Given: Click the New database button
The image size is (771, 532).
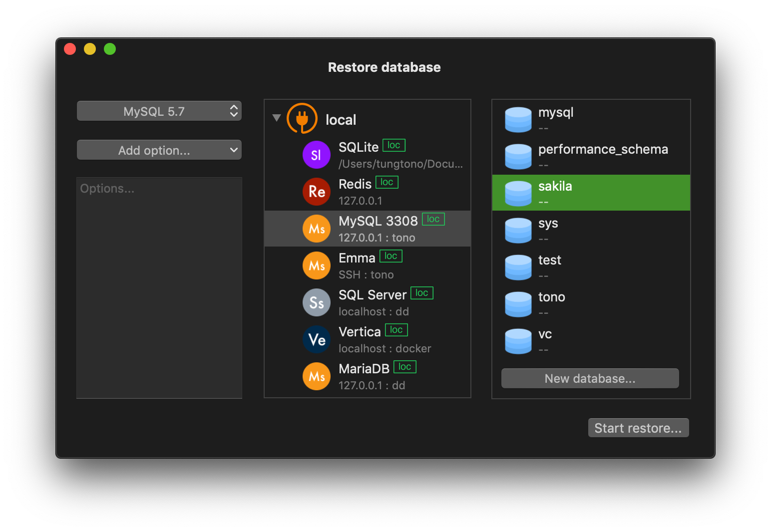Looking at the screenshot, I should (590, 378).
